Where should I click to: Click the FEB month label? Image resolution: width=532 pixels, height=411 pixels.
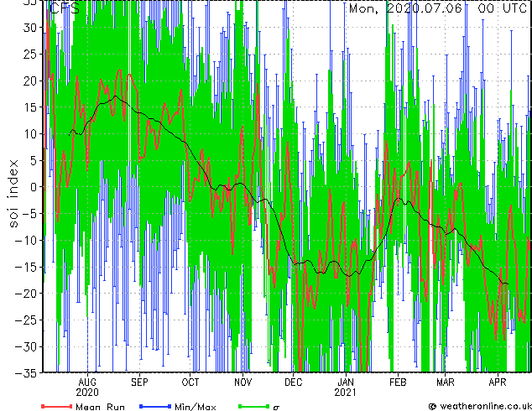(398, 382)
